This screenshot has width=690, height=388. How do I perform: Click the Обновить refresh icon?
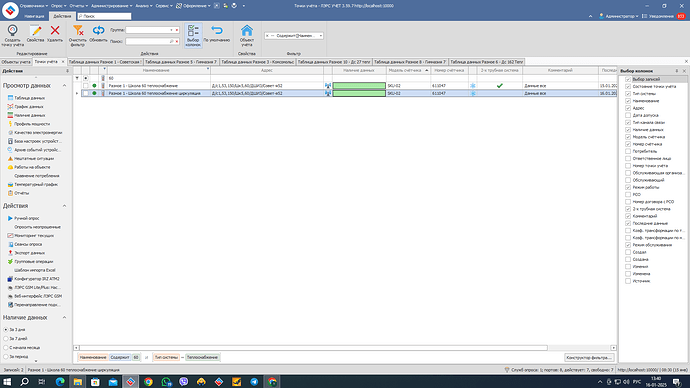98,34
